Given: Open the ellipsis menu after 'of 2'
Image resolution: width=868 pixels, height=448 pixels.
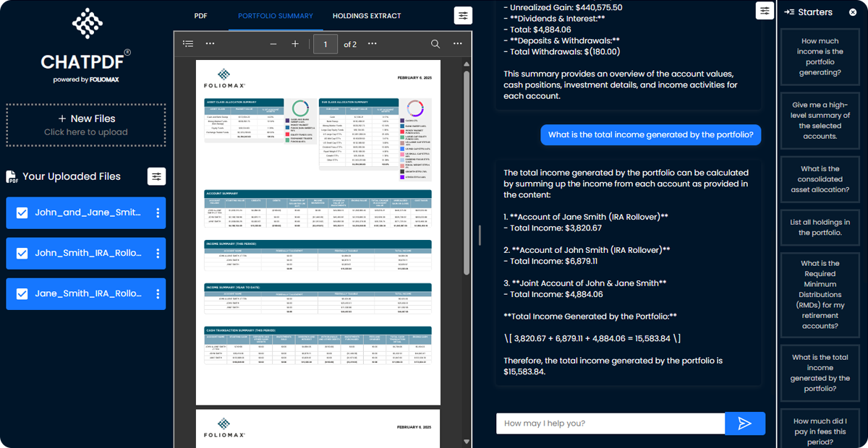Looking at the screenshot, I should pos(372,44).
